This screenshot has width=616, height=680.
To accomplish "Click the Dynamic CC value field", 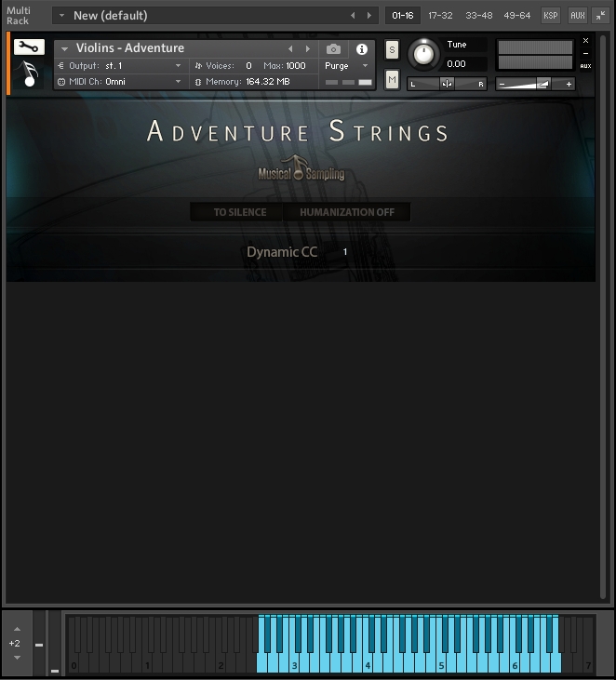I will 345,252.
